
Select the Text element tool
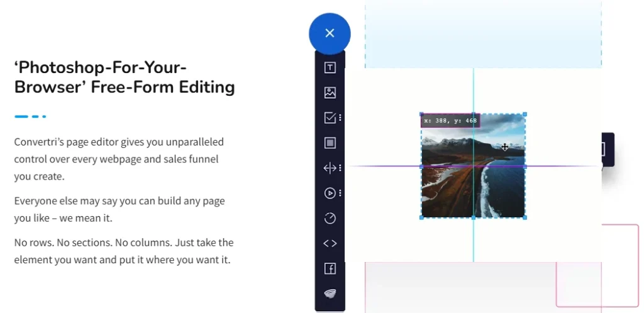(330, 68)
